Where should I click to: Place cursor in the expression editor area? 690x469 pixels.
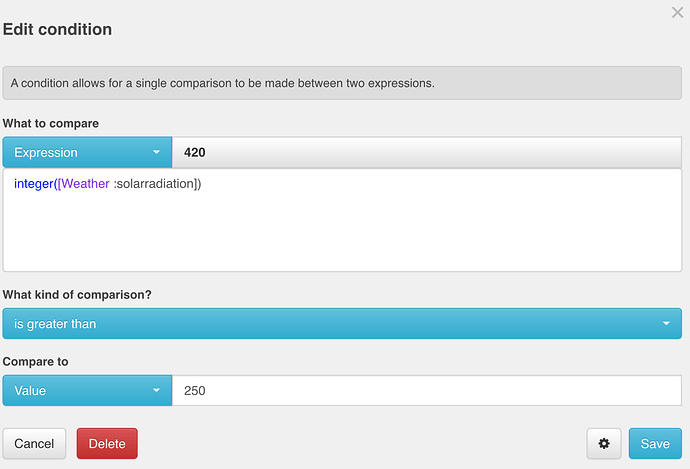342,220
